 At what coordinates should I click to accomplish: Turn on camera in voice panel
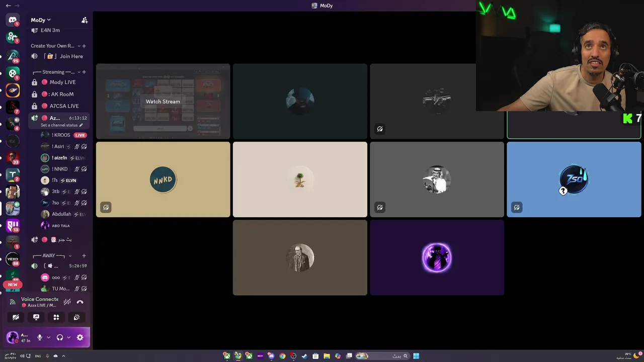tap(16, 317)
